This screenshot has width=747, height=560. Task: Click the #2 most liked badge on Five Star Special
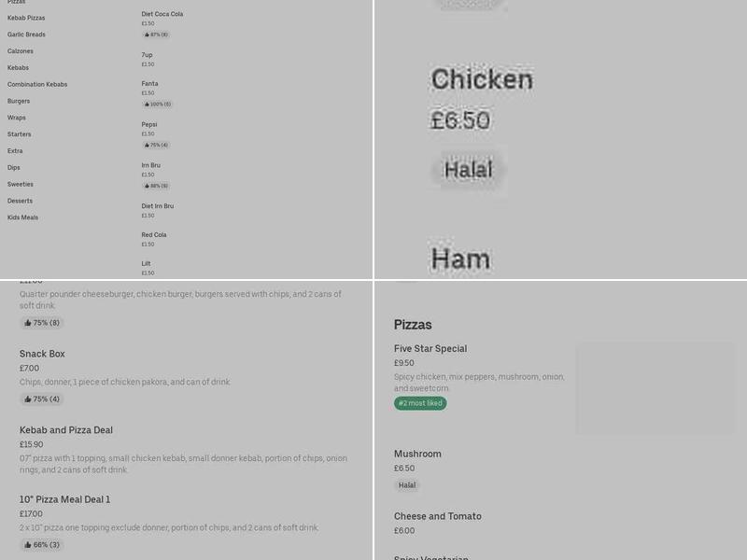point(420,403)
